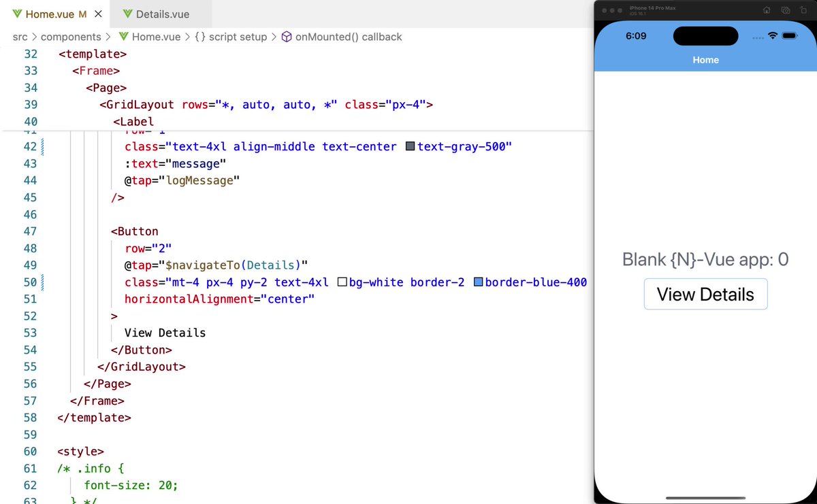Click the <Button opening tag on line 47
This screenshot has width=817, height=504.
click(x=134, y=231)
